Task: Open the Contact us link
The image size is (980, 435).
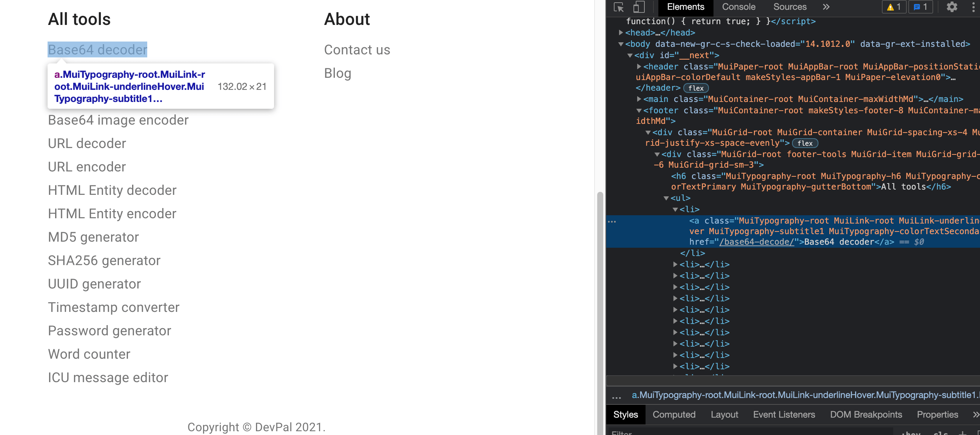Action: (x=357, y=49)
